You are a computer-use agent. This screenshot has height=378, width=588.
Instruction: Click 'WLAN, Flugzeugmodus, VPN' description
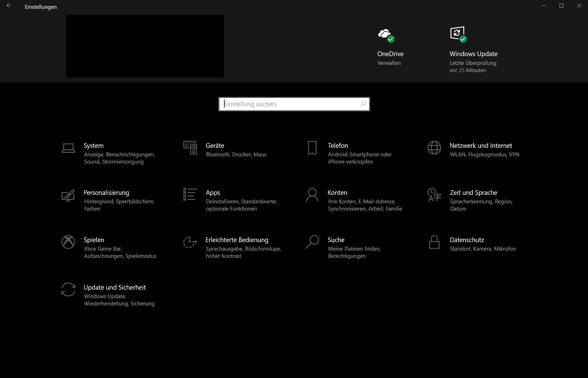[x=484, y=155]
